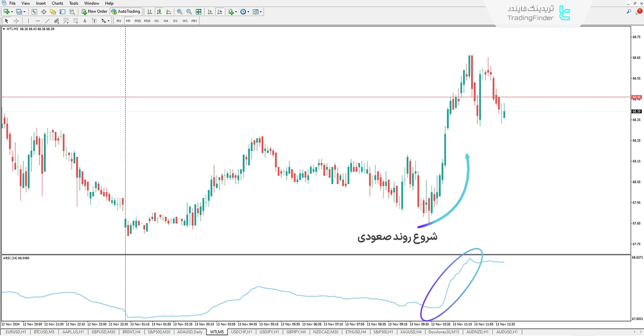Switch to the XAUUSD,H4 chart tab

[x=411, y=332]
